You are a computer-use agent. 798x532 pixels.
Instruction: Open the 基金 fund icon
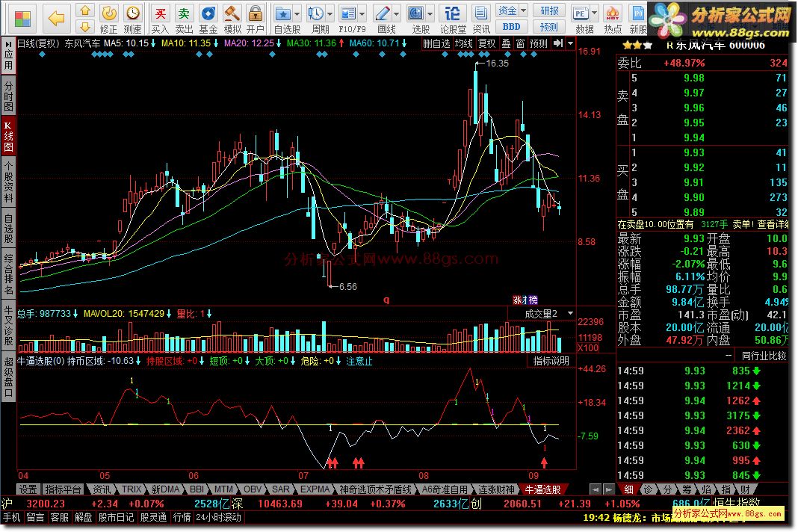click(208, 13)
